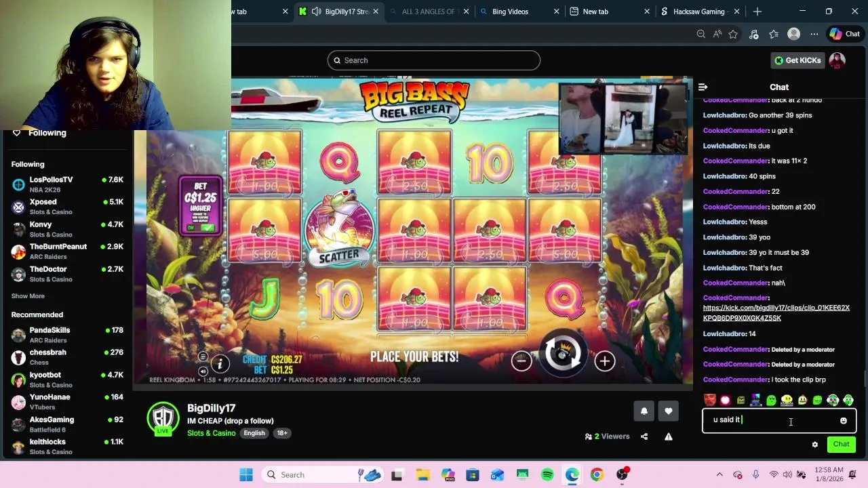Open chat settings gear icon
Image resolution: width=868 pixels, height=488 pixels.
pyautogui.click(x=815, y=445)
